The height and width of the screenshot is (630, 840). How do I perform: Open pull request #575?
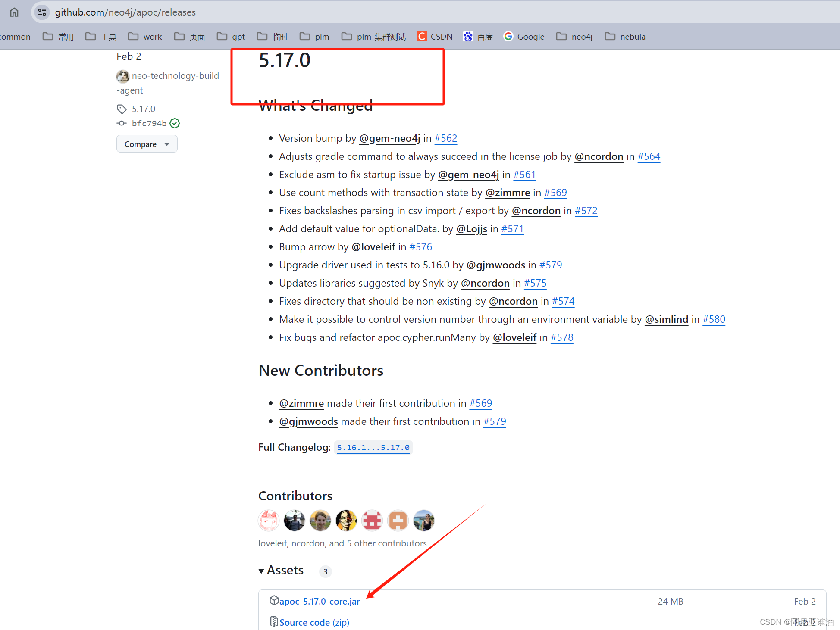535,283
